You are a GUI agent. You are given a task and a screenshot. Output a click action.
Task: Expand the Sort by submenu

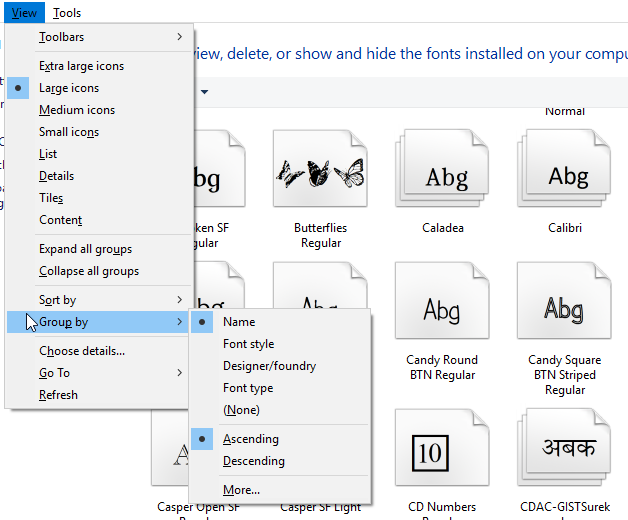click(x=98, y=300)
